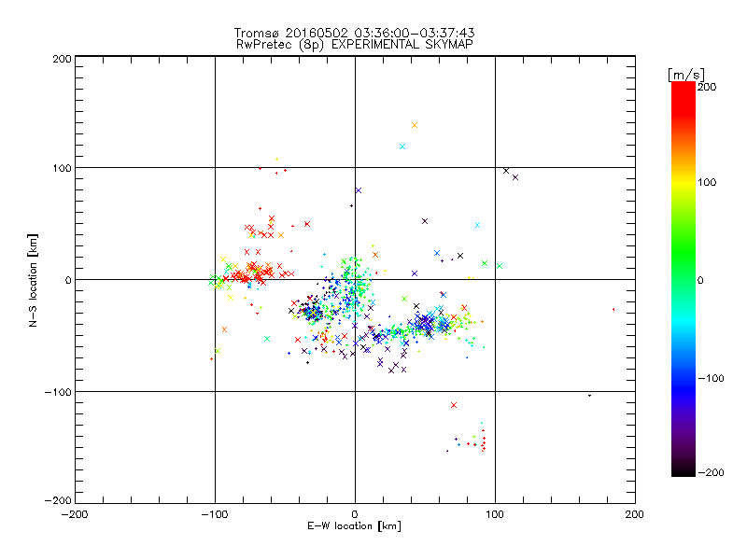Click the 'E-W location [km]' axis label
The width and height of the screenshot is (747, 560).
pos(354,526)
